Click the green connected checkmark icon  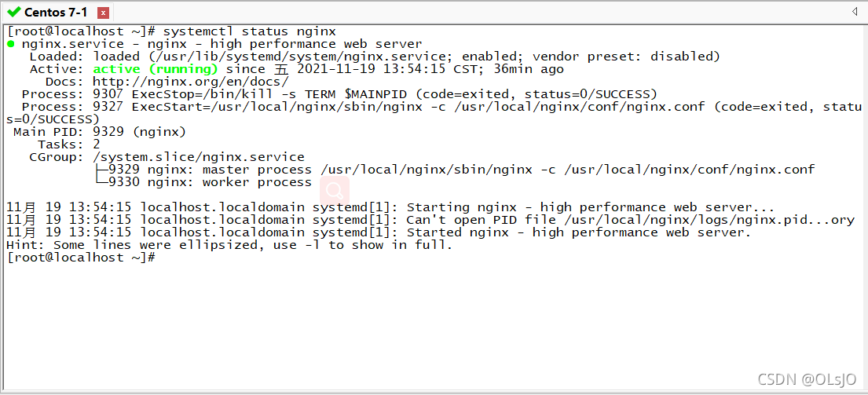(14, 12)
